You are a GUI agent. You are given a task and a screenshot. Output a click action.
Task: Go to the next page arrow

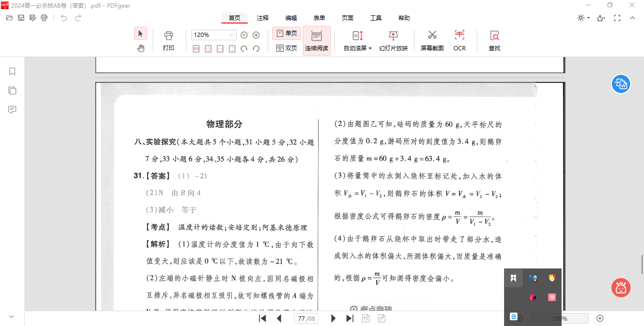[333, 318]
